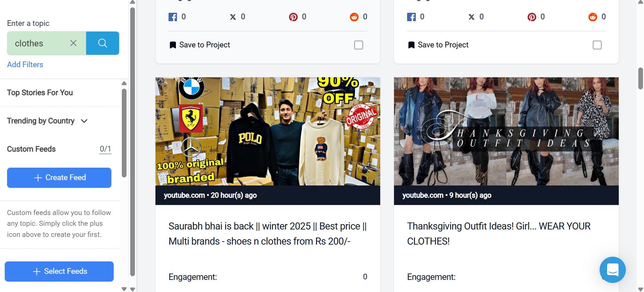Image resolution: width=644 pixels, height=292 pixels.
Task: Click Pinterest icon on left card
Action: [293, 17]
